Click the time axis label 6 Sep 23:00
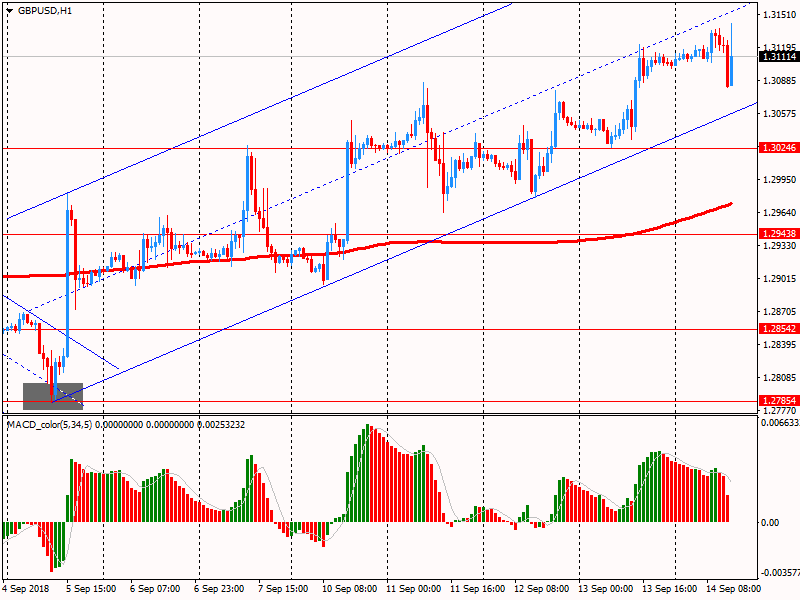Viewport: 800px width, 600px height. click(219, 589)
